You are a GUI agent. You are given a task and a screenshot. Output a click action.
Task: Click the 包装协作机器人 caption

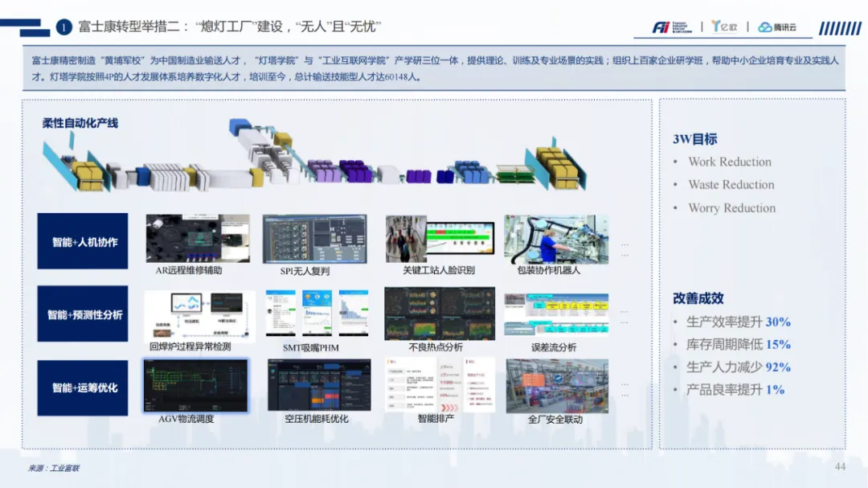549,270
